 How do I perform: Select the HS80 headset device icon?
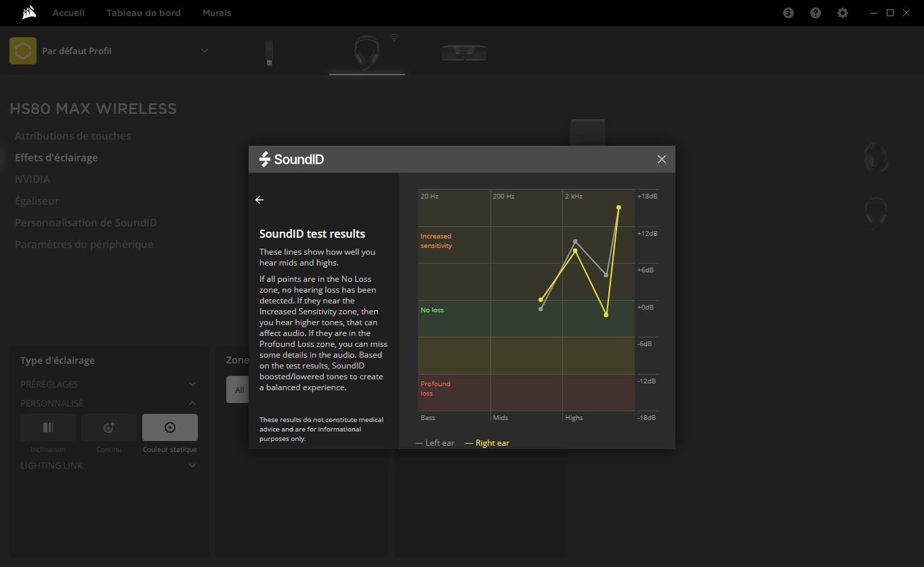pos(366,52)
